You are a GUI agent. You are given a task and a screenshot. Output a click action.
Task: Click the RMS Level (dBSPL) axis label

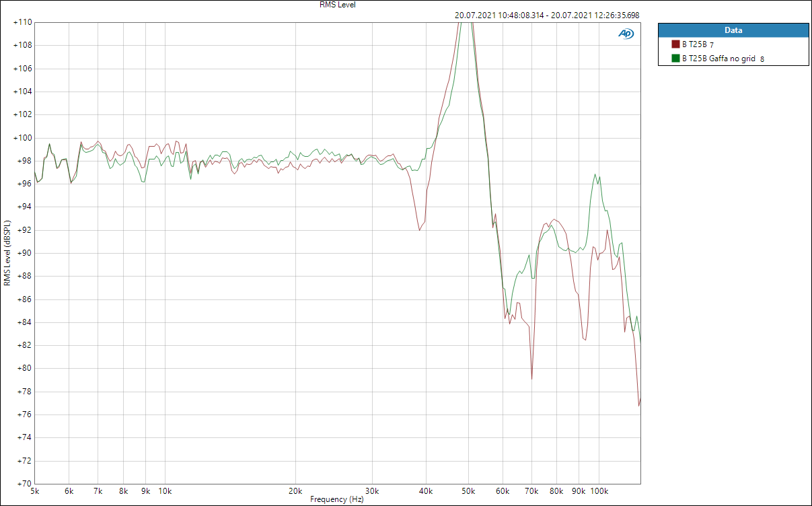pos(7,252)
